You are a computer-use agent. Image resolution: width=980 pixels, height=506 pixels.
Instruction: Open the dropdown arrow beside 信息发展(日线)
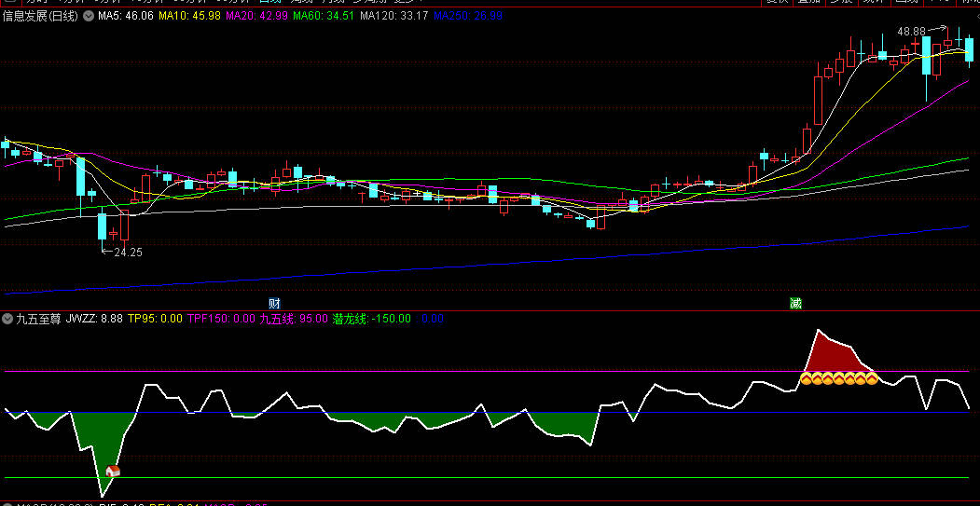89,16
